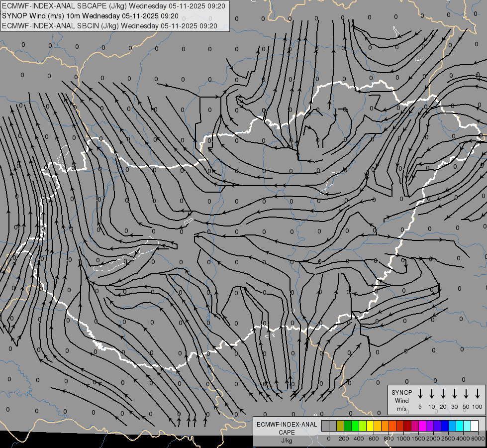Click the ECMWF-INDEX-ANAL CAPE legend label
Screen dimensions: 487x448
[287, 428]
